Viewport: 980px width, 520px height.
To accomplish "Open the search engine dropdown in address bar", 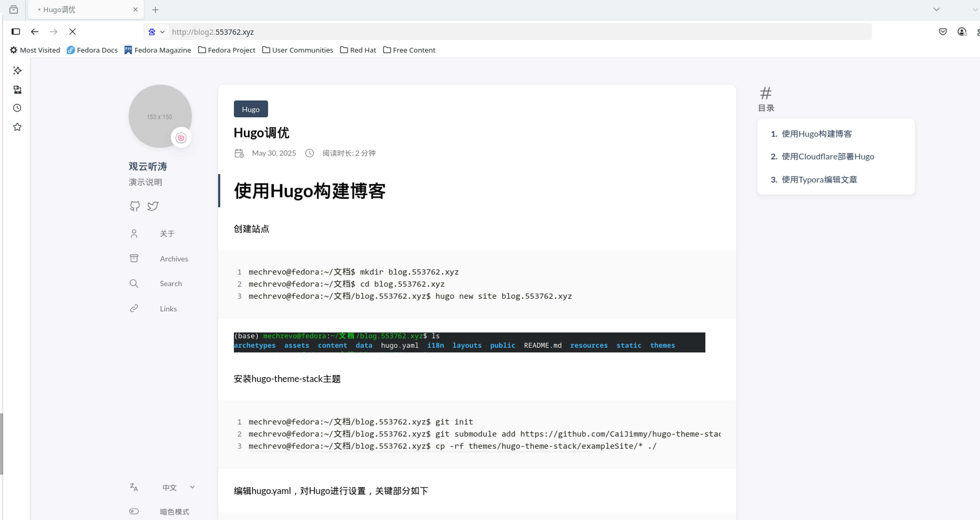I will [x=156, y=32].
